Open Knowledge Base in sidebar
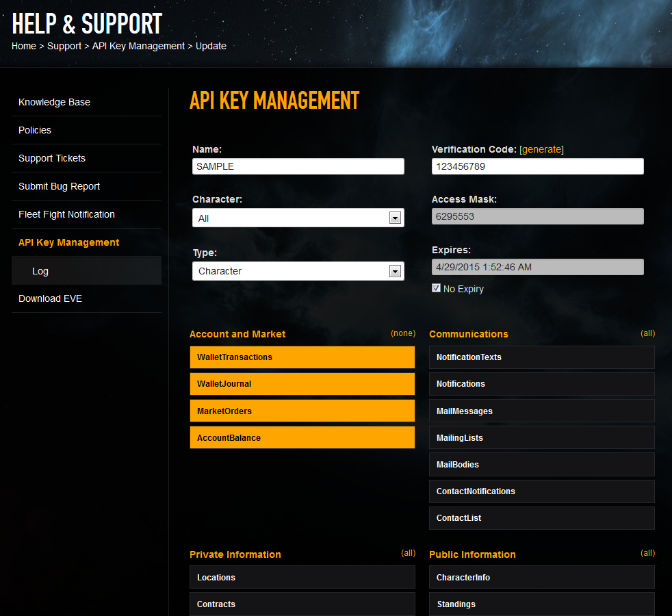The height and width of the screenshot is (616, 672). tap(55, 102)
